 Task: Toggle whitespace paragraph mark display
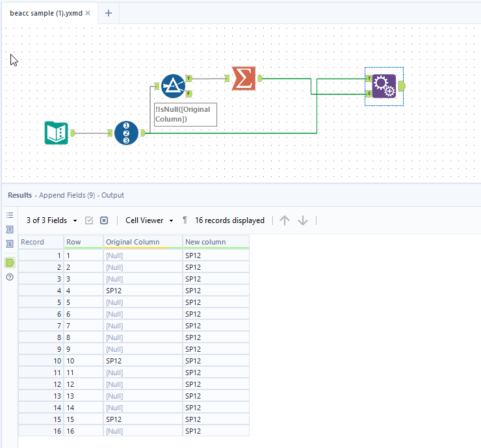tap(185, 220)
